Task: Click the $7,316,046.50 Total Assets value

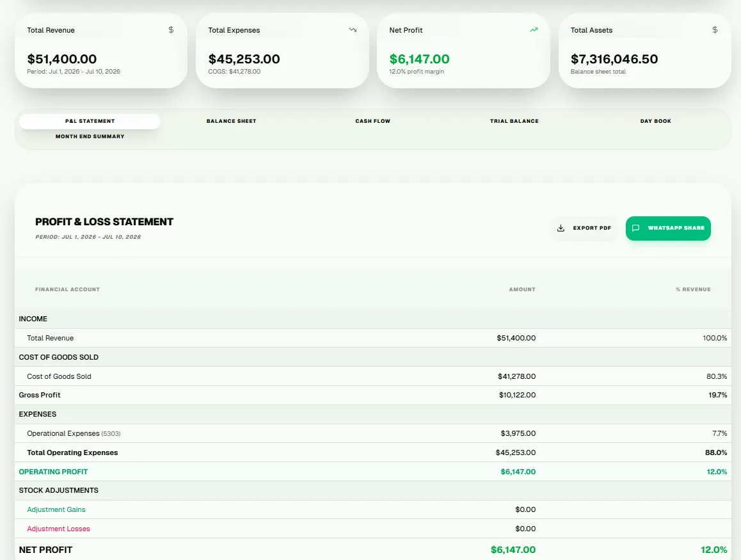Action: click(614, 59)
